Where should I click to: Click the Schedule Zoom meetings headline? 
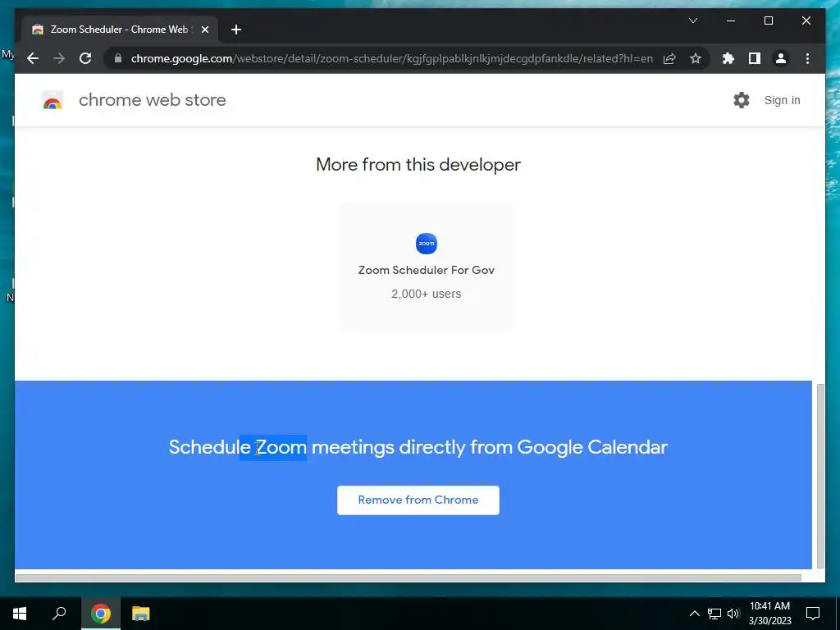coord(418,447)
